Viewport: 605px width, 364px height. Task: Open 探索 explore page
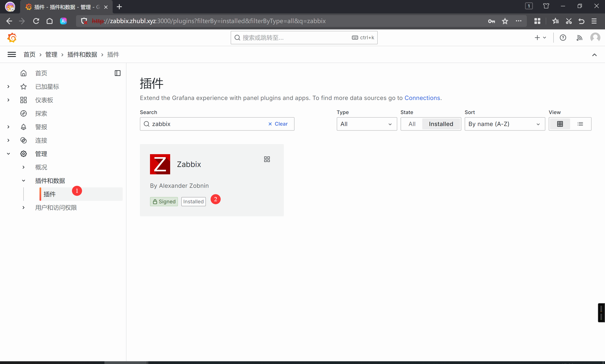pos(41,114)
